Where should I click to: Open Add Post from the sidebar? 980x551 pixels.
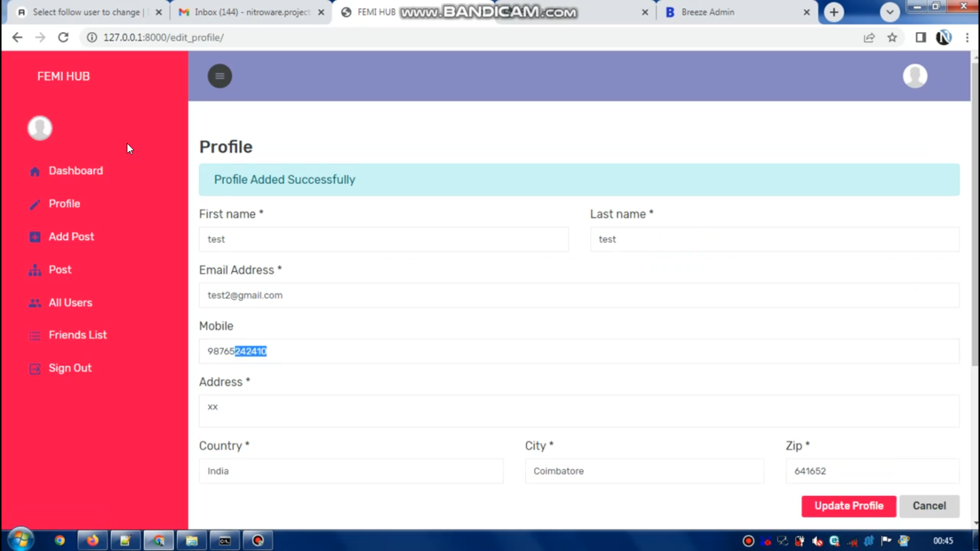pyautogui.click(x=71, y=237)
